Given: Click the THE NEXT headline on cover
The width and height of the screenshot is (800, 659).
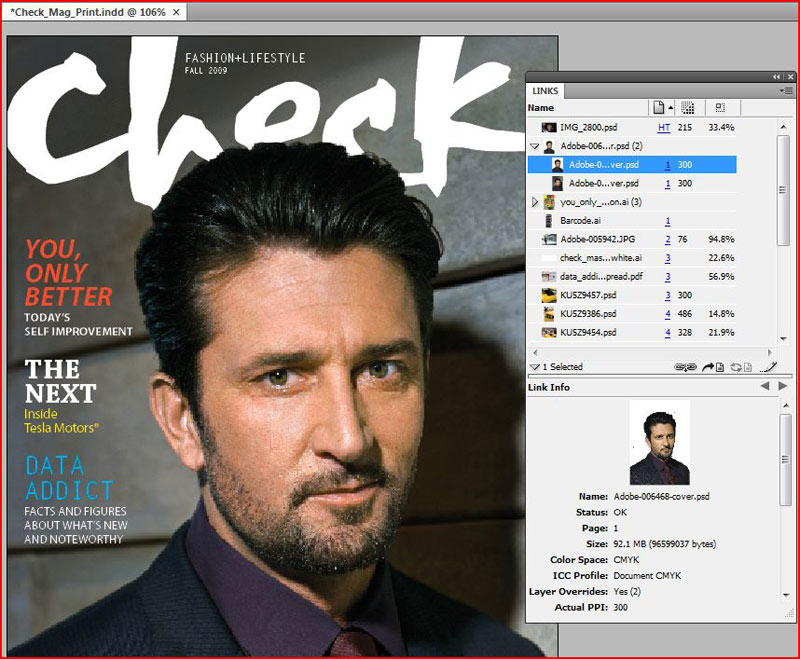Looking at the screenshot, I should coord(60,381).
